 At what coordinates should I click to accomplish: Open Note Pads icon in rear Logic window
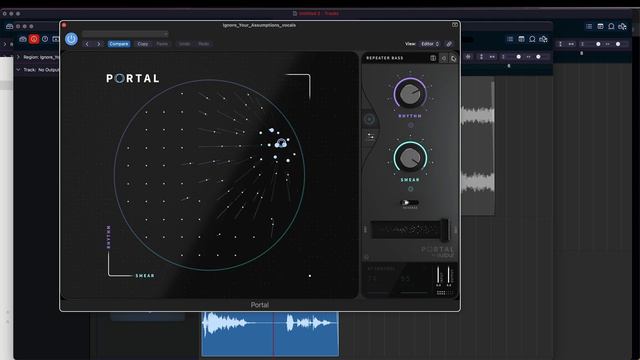pyautogui.click(x=600, y=26)
